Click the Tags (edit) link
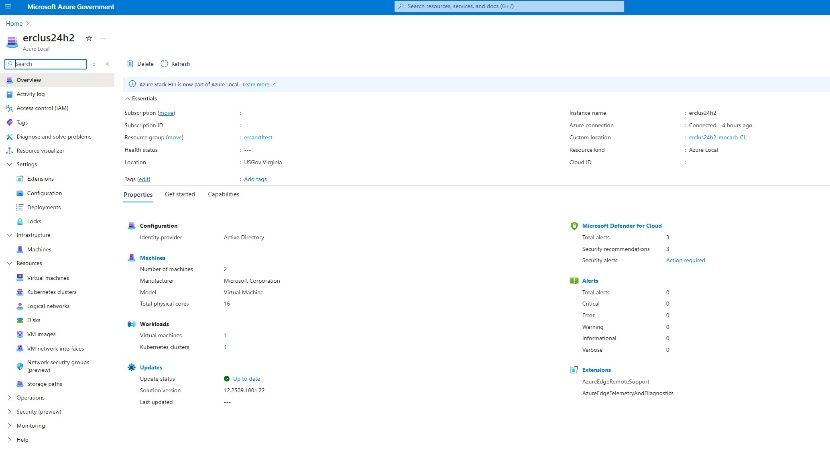830x467 pixels. coord(143,179)
